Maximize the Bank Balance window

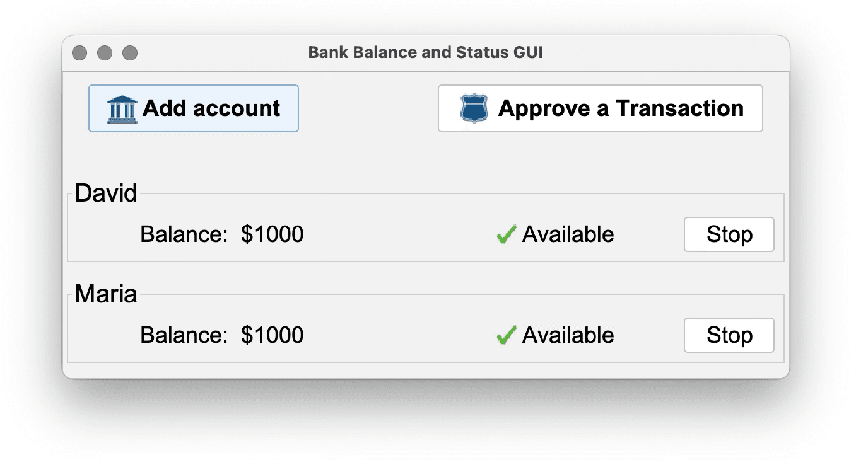point(129,53)
